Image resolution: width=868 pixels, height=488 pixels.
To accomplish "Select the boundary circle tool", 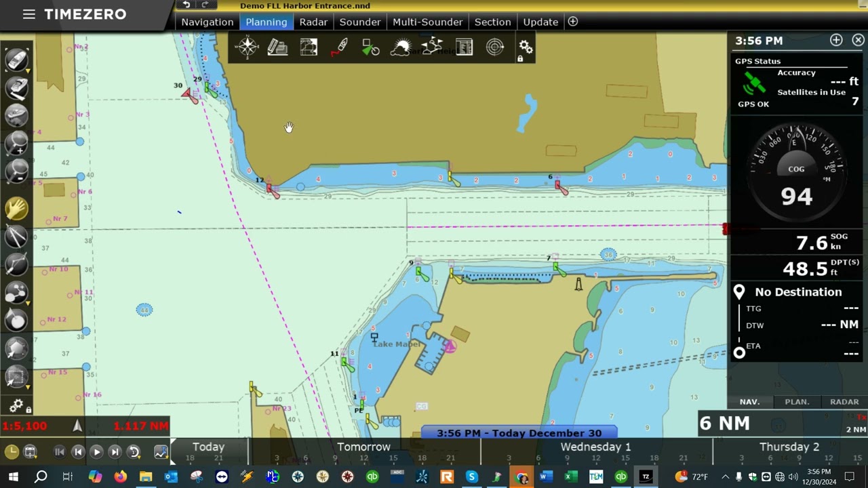I will click(17, 321).
